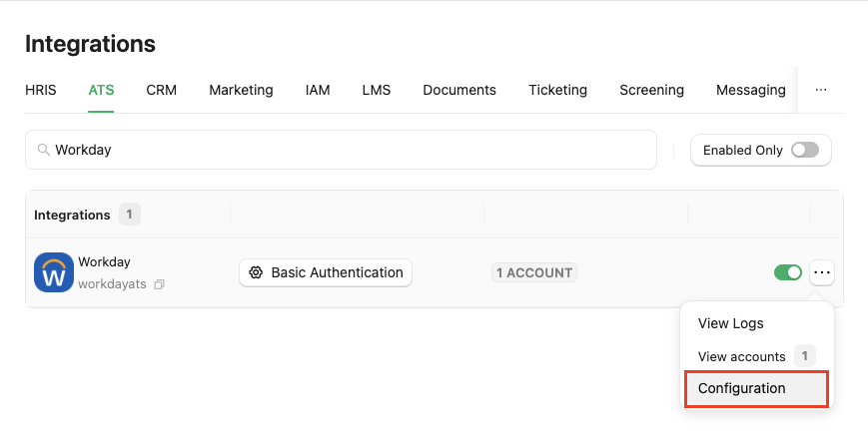Show more category tabs via ellipsis
Screen dimensions: 868x448
coord(821,90)
